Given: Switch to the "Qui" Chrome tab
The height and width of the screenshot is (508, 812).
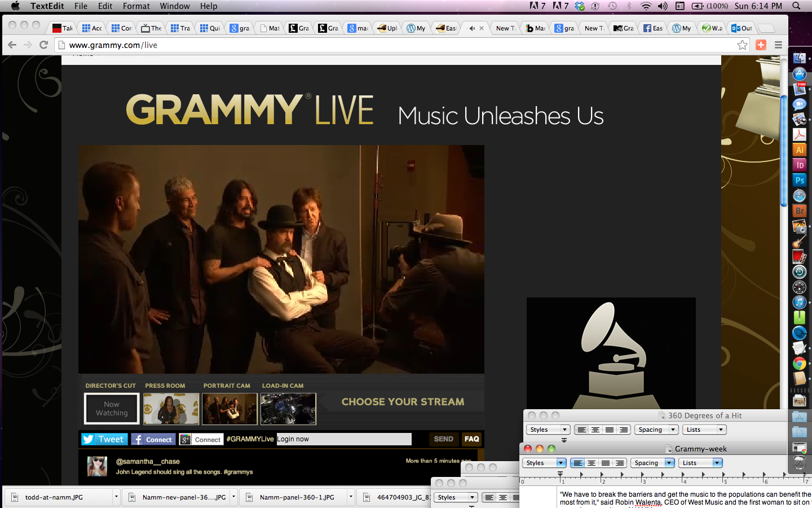Looking at the screenshot, I should click(210, 28).
